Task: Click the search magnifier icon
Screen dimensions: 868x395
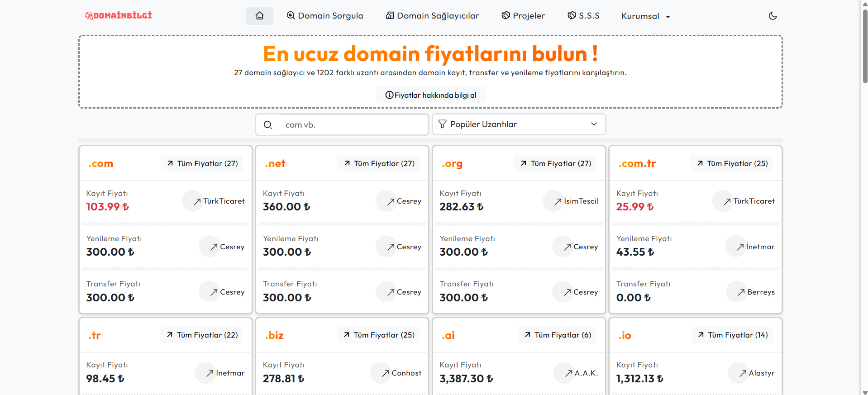Action: click(x=268, y=125)
